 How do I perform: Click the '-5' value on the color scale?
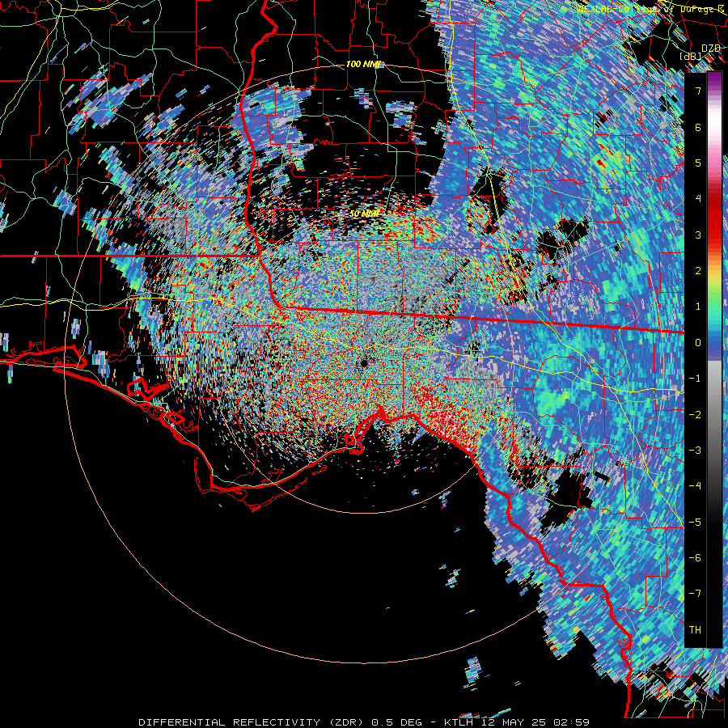[x=695, y=522]
